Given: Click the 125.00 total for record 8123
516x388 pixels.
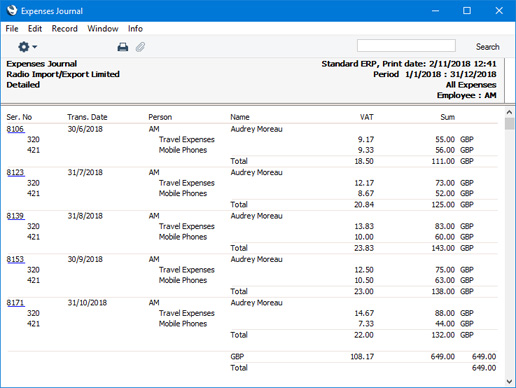Looking at the screenshot, I should tap(443, 204).
